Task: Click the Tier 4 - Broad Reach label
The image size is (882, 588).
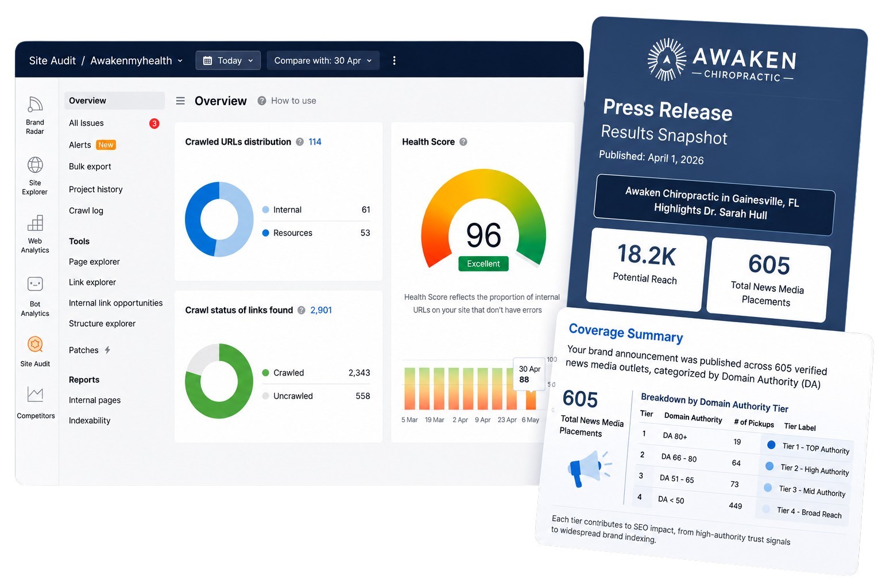Action: coord(809,512)
